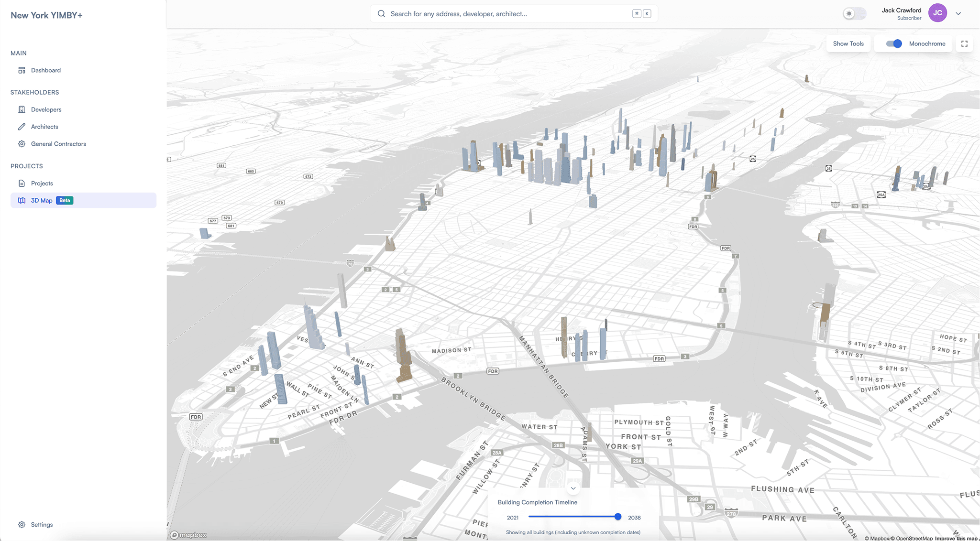Click the Settings gear icon

(x=22, y=525)
